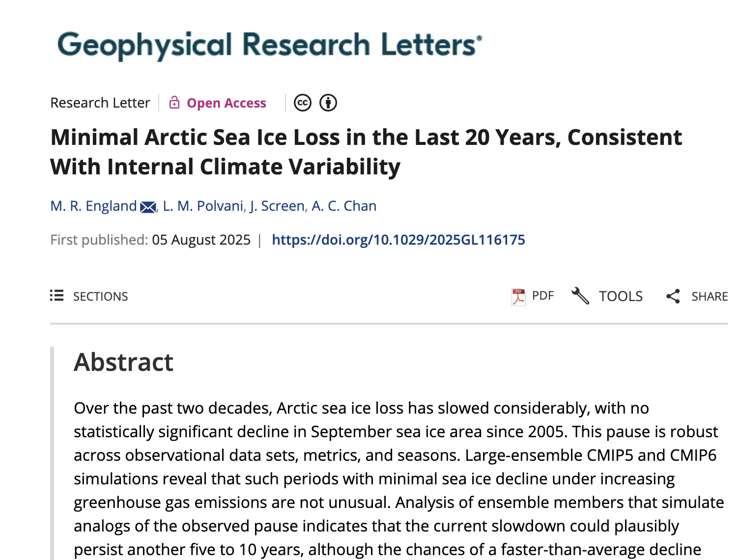The width and height of the screenshot is (740, 560).
Task: Click the email envelope icon beside M. R. England
Action: click(x=148, y=207)
